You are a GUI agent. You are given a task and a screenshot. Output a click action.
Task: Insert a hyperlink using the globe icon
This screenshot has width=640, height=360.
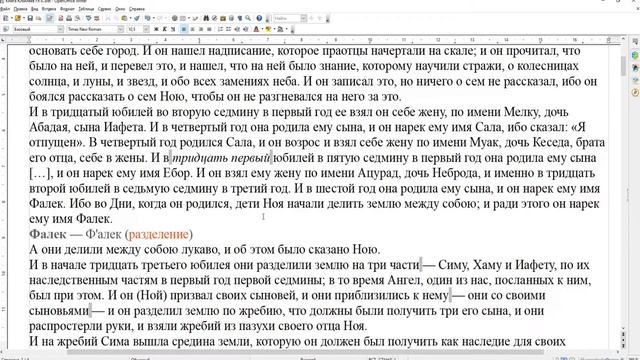point(175,18)
